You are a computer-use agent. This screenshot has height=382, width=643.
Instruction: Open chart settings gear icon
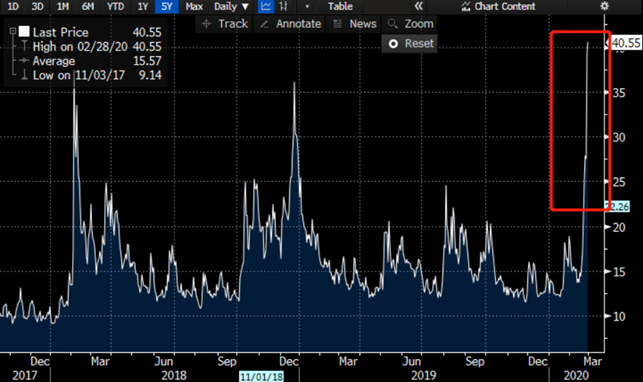click(604, 6)
